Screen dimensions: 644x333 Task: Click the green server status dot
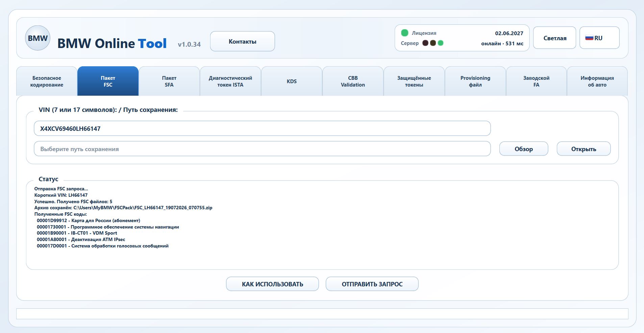coord(441,43)
